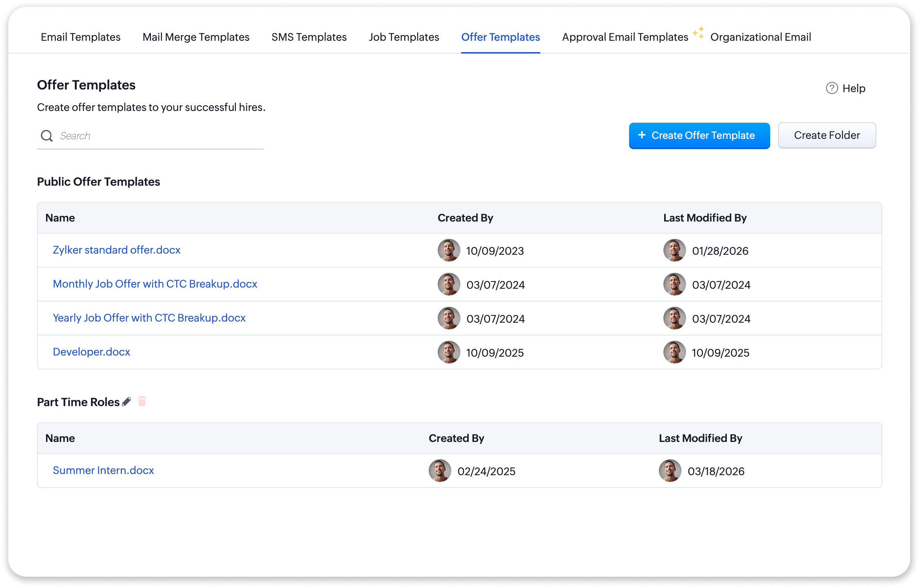Viewport: 920px width, 588px height.
Task: Click the sparkle icon after Approval Email Templates
Action: point(698,33)
